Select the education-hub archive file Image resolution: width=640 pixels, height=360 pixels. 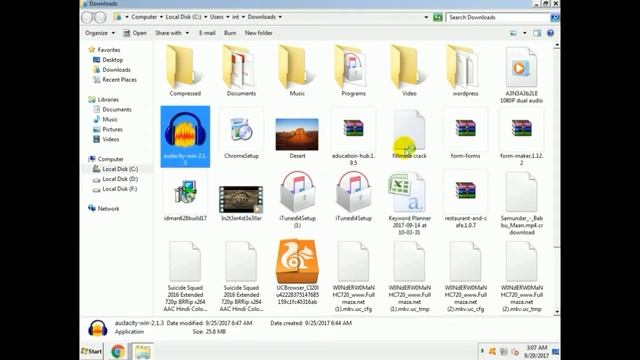(x=353, y=137)
